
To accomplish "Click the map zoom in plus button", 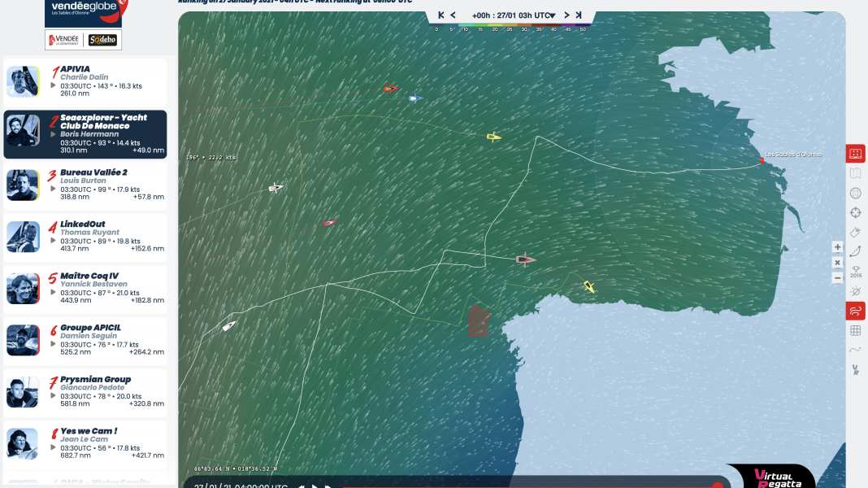I will tap(837, 247).
